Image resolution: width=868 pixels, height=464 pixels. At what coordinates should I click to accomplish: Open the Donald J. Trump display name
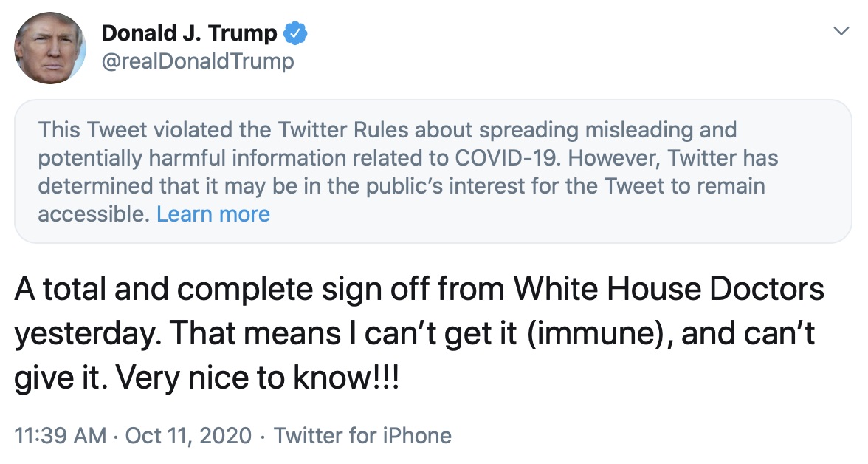(x=189, y=33)
